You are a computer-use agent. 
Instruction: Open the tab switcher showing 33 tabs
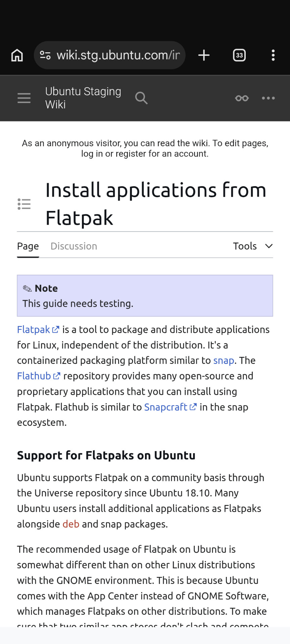pos(239,55)
